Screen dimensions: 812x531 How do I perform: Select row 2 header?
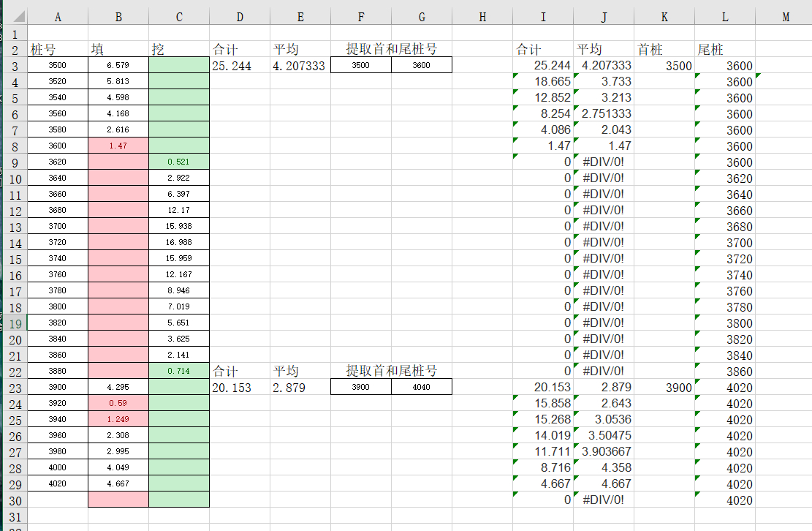coord(15,50)
